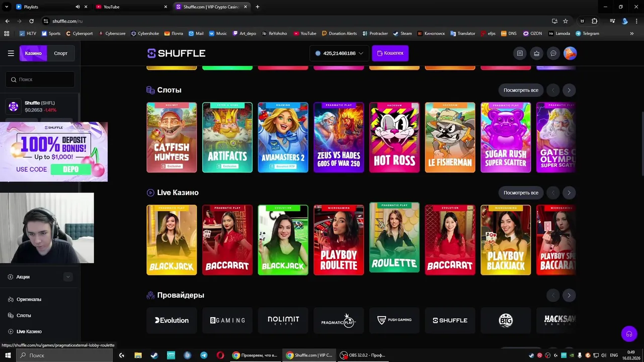Open the Playboy Roulette live game
The height and width of the screenshot is (362, 644).
[339, 240]
